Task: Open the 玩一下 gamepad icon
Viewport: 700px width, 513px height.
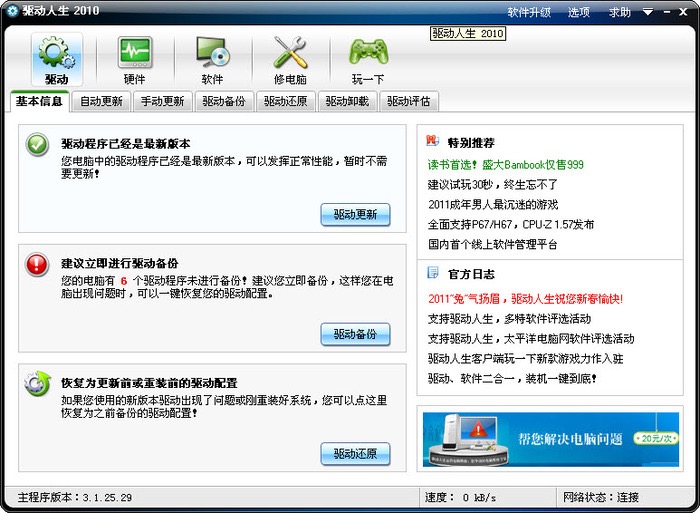Action: 368,59
